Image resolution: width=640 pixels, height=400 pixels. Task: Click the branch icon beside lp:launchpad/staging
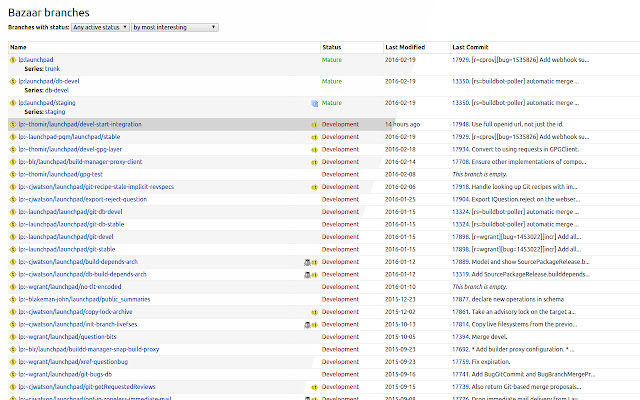pyautogui.click(x=13, y=103)
